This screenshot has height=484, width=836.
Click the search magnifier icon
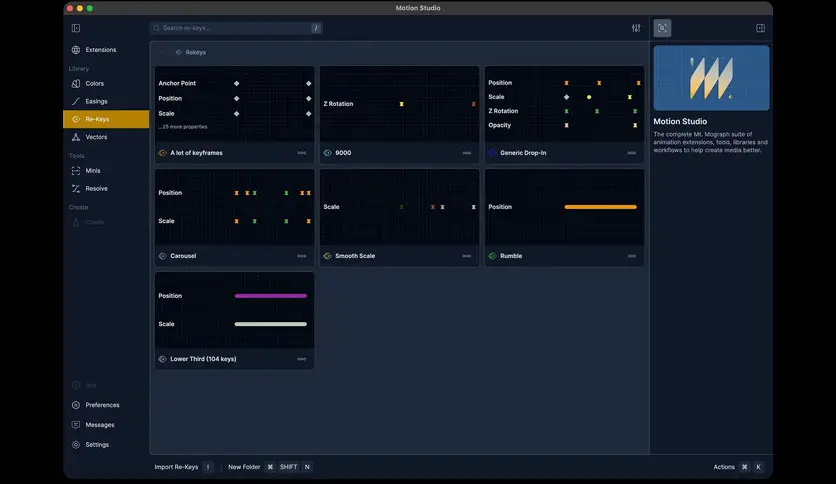tap(157, 28)
